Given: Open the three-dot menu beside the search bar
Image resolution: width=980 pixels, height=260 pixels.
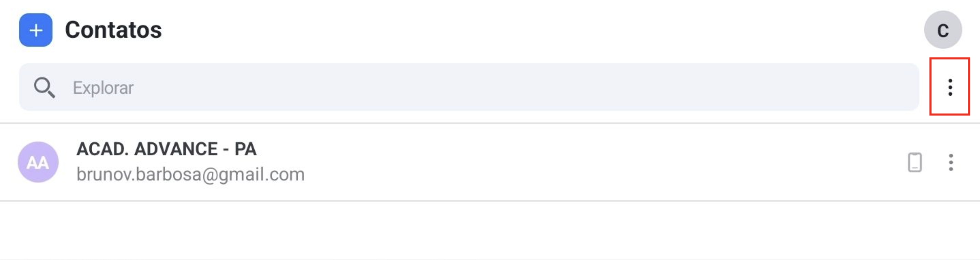Looking at the screenshot, I should click(950, 87).
